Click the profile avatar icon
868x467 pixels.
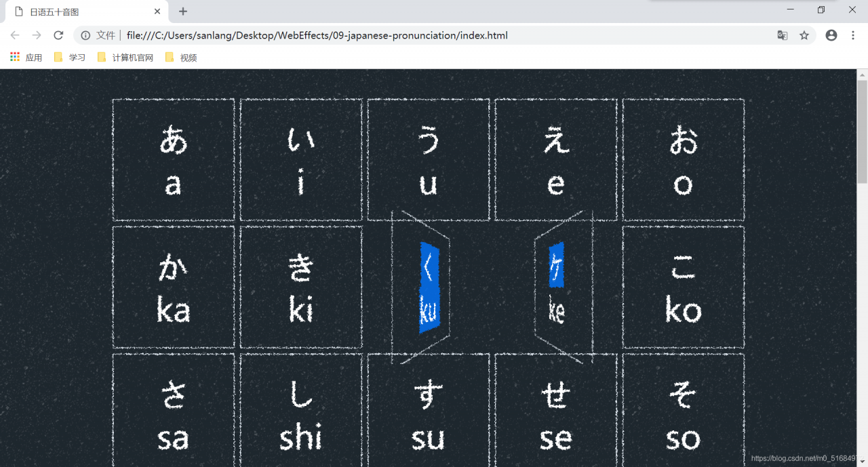coord(831,35)
